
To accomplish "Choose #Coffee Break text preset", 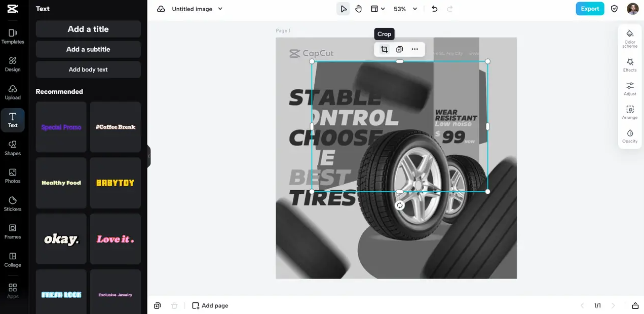I will (x=116, y=127).
